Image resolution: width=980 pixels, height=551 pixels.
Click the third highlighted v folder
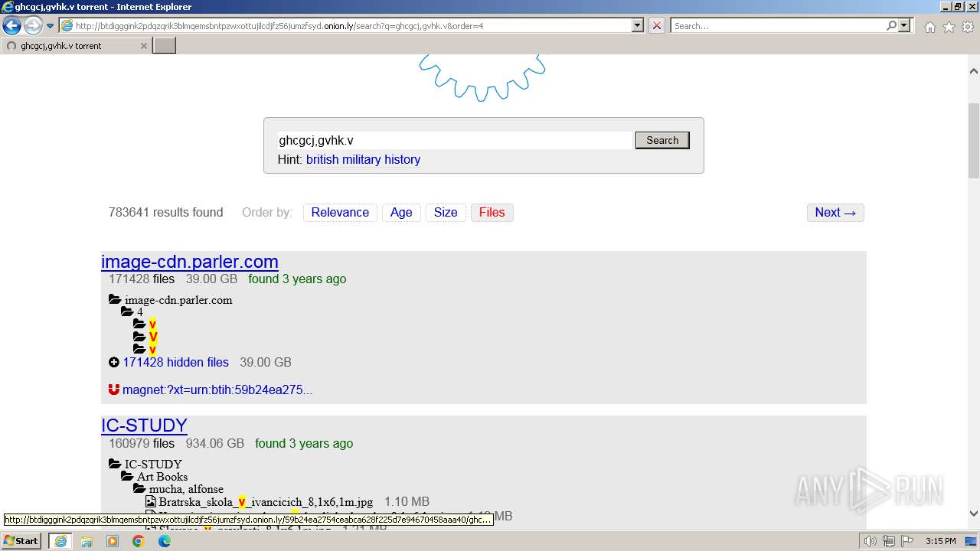tap(152, 350)
